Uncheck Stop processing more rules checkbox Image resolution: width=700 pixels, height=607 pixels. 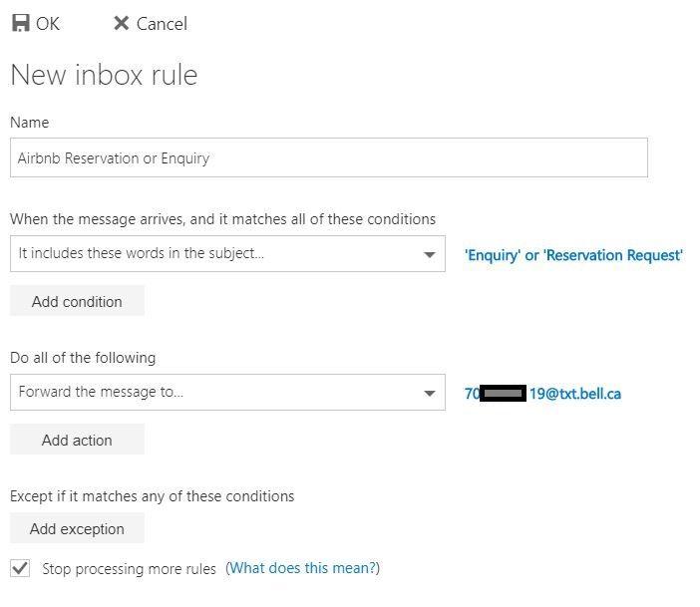coord(20,568)
